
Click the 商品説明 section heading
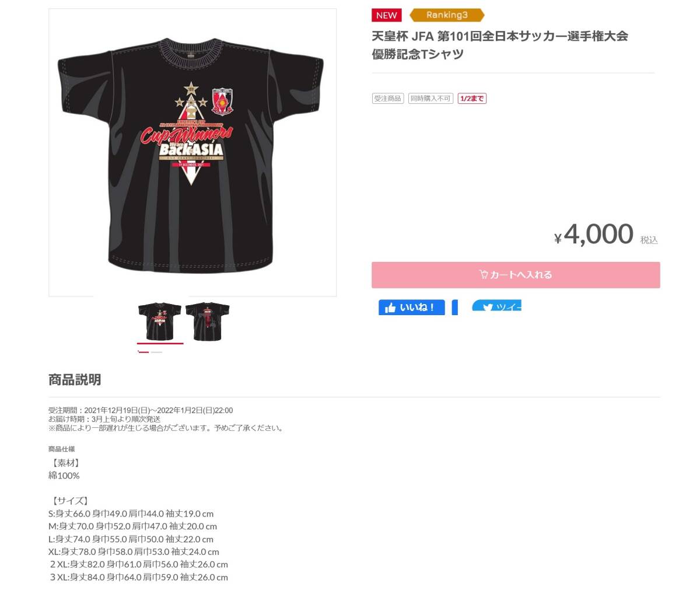tap(75, 379)
